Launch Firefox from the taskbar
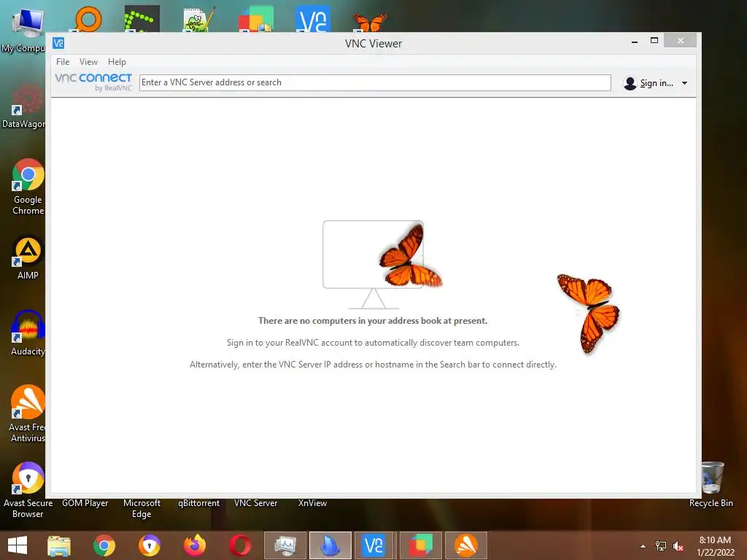 coord(195,545)
